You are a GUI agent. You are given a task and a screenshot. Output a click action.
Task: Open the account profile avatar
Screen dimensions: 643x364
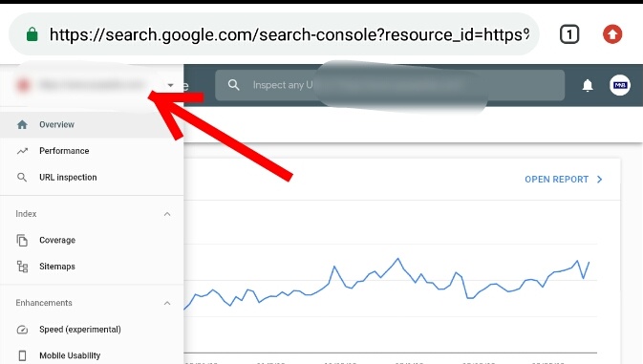click(x=620, y=85)
